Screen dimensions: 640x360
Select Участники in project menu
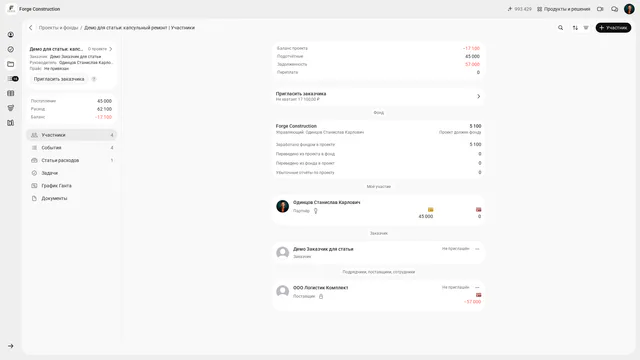point(71,135)
